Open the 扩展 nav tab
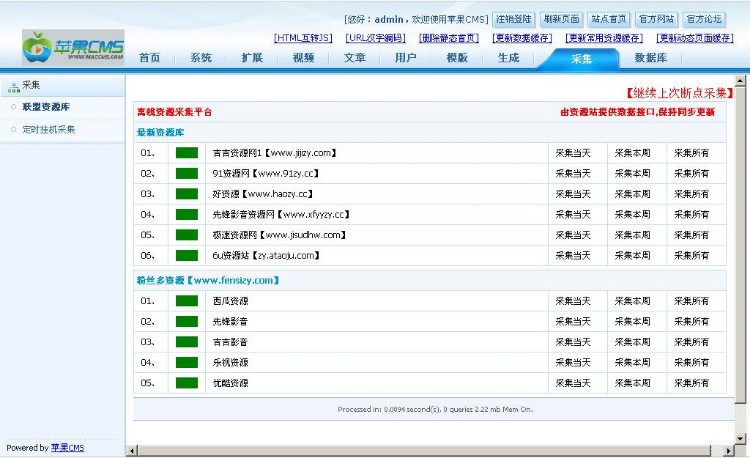This screenshot has width=750, height=458. point(252,58)
